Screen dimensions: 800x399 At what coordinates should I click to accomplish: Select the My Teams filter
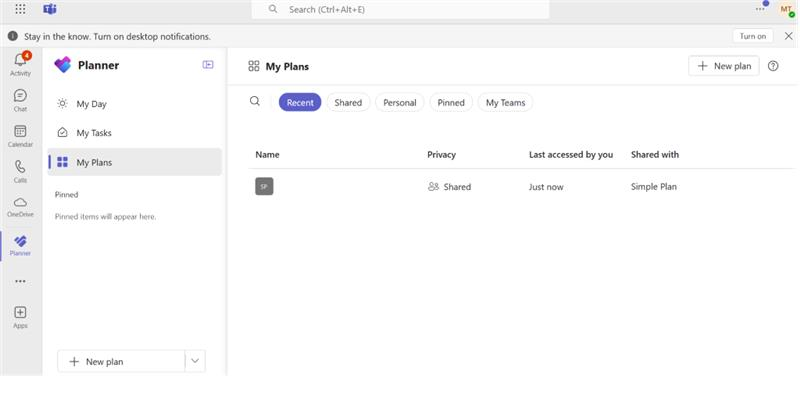[505, 103]
